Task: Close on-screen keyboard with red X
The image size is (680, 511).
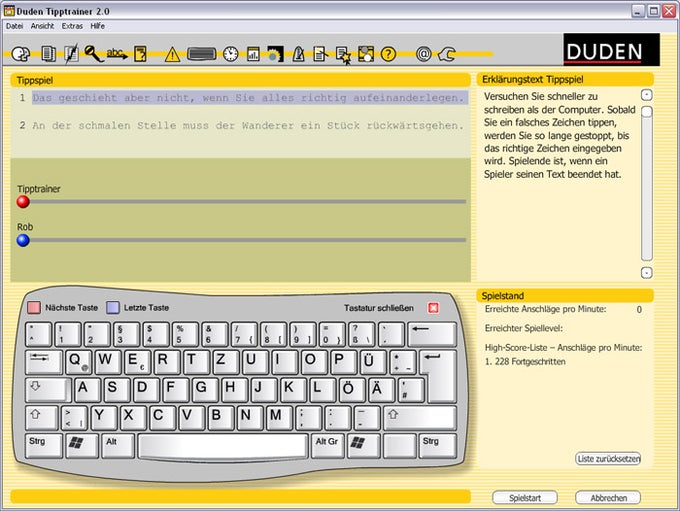Action: pos(433,308)
